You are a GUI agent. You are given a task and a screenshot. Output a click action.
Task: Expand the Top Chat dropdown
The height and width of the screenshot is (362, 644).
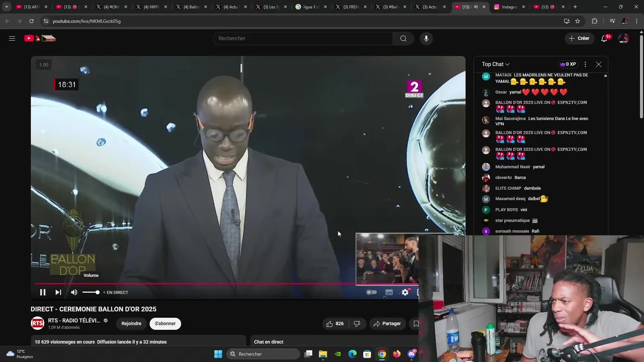(496, 64)
